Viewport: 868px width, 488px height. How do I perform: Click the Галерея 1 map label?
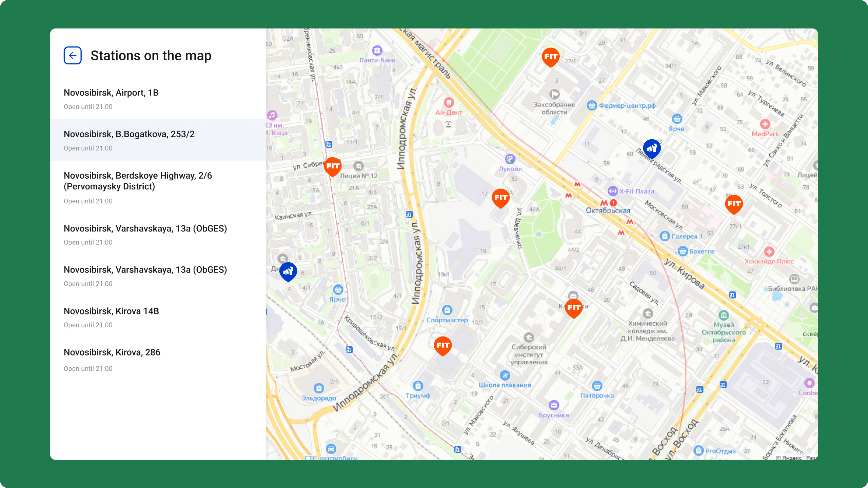click(687, 237)
